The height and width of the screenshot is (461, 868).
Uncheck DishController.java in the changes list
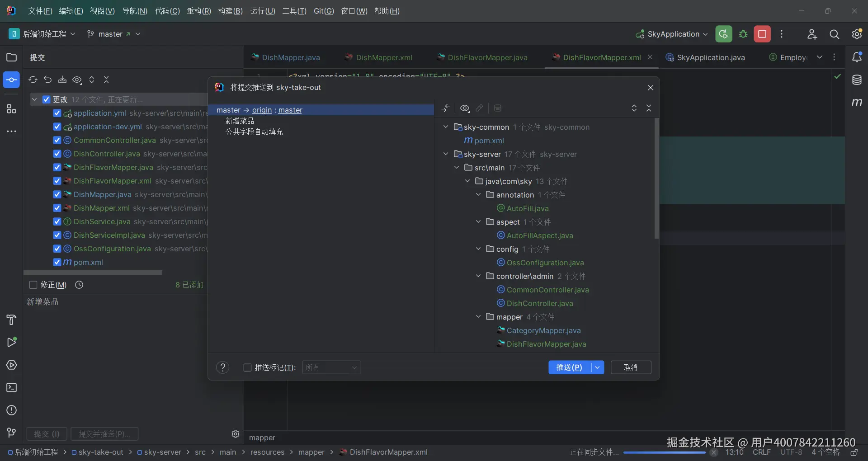[57, 154]
